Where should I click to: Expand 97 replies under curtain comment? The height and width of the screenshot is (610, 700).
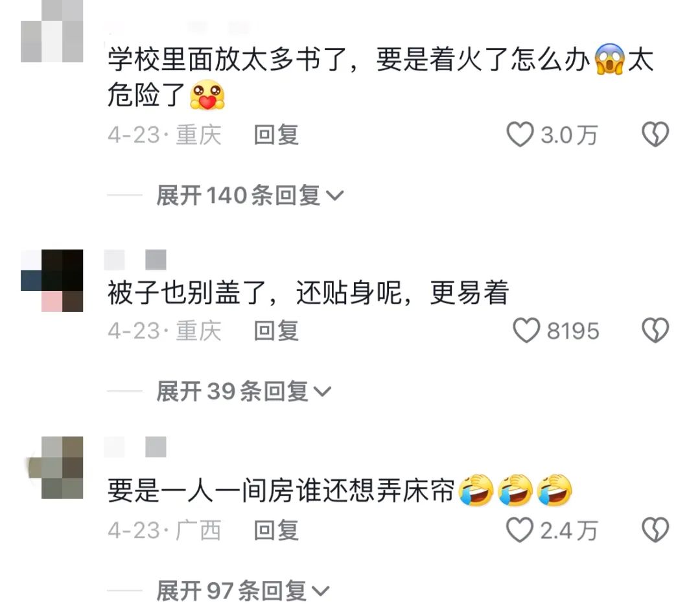coord(243,591)
